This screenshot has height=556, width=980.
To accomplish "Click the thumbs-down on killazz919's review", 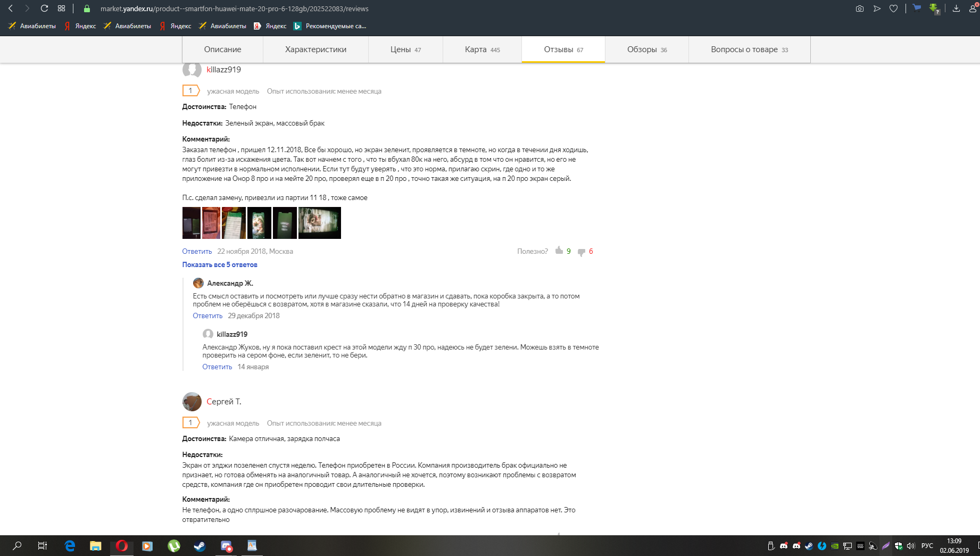I will click(x=582, y=252).
